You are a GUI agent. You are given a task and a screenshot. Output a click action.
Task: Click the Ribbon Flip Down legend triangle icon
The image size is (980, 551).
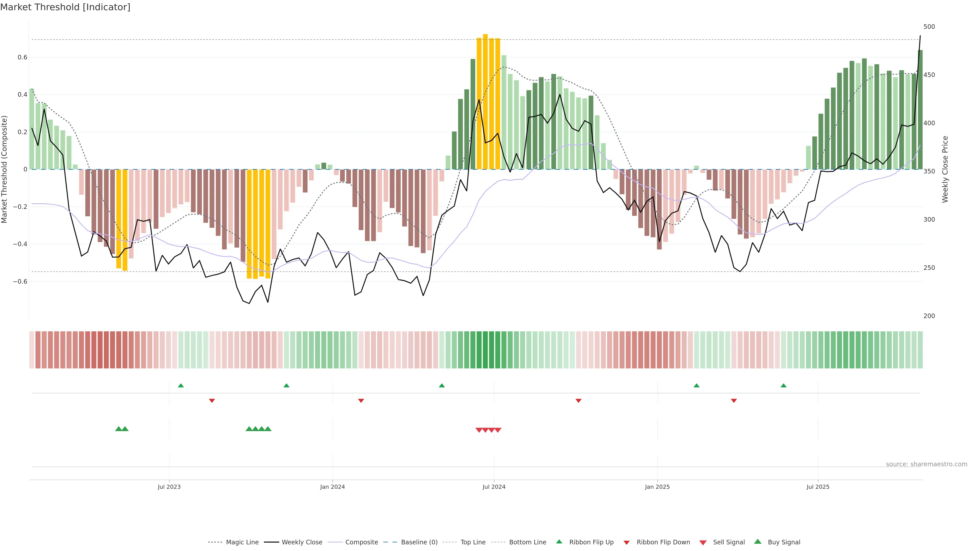tap(627, 543)
